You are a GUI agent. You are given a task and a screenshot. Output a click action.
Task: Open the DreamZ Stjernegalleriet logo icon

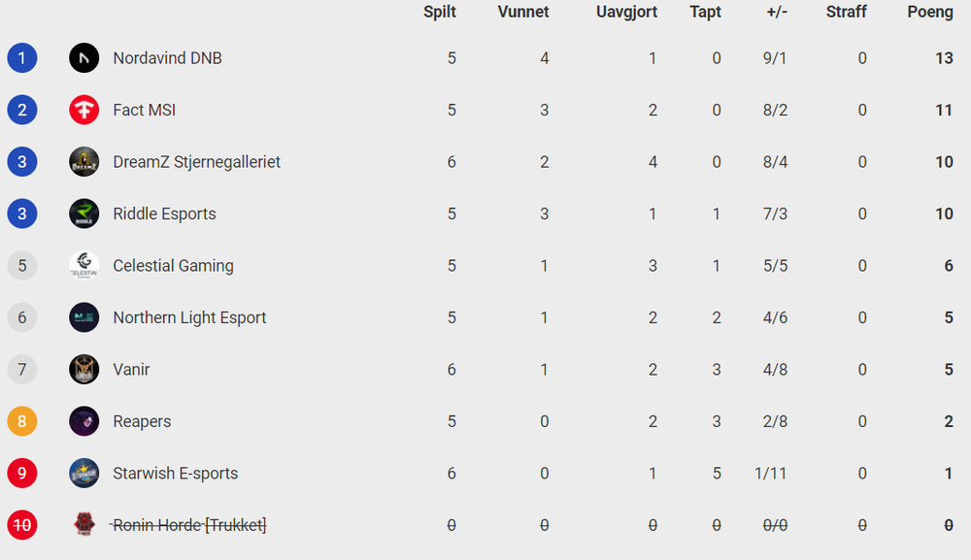[x=84, y=162]
